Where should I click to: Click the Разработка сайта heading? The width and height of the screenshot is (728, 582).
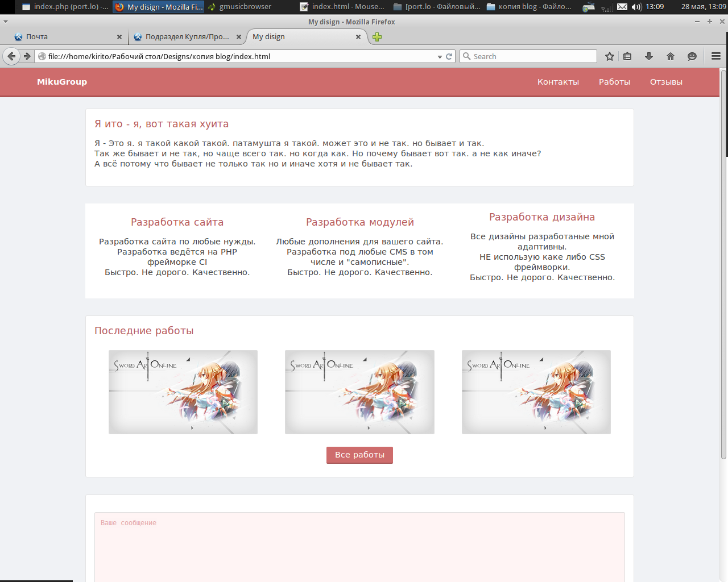[x=177, y=222]
